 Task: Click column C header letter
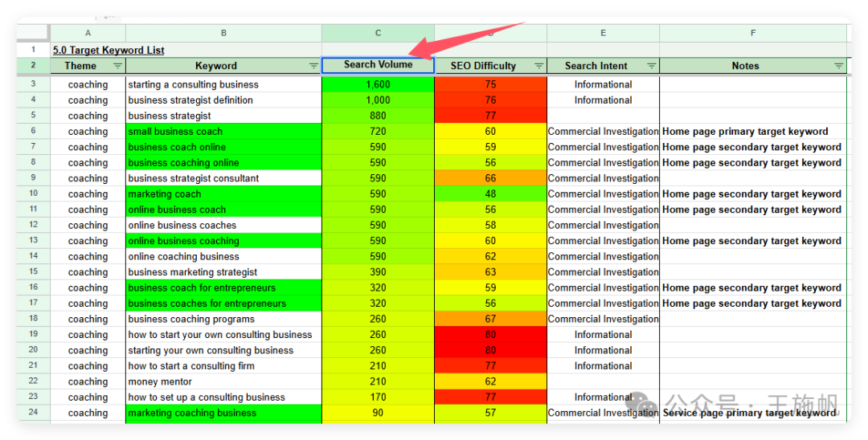click(x=378, y=33)
